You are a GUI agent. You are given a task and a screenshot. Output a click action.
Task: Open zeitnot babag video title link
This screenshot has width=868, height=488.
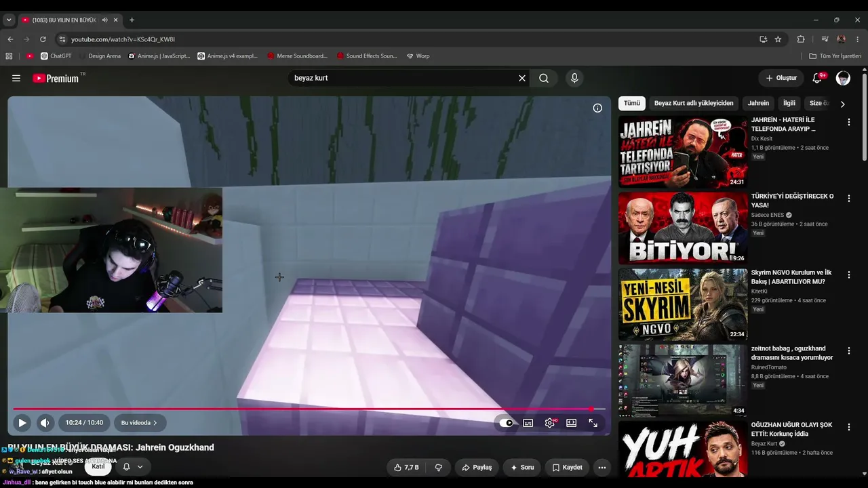coord(792,353)
